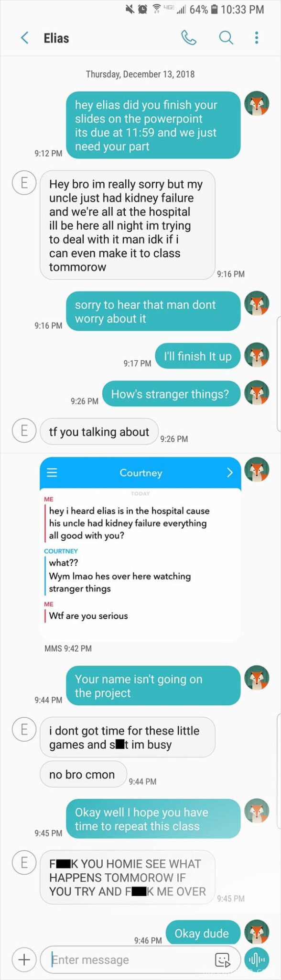
Task: Open search with the magnifier icon
Action: pos(226,38)
